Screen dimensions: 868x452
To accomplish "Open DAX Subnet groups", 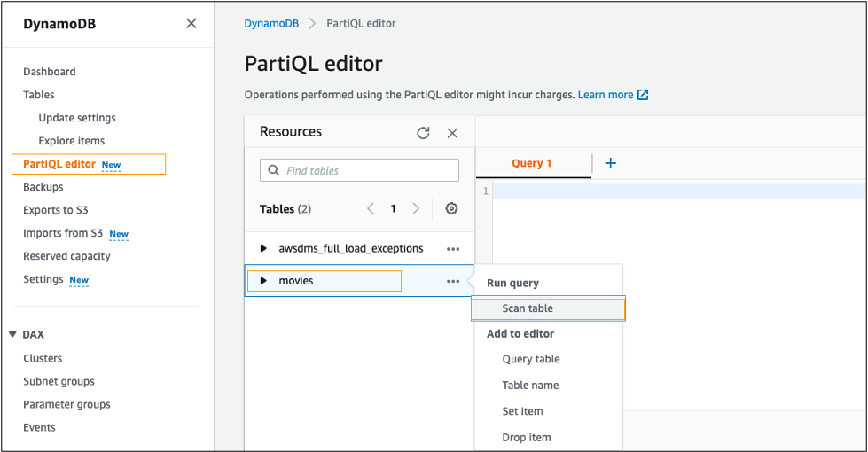I will tap(59, 382).
